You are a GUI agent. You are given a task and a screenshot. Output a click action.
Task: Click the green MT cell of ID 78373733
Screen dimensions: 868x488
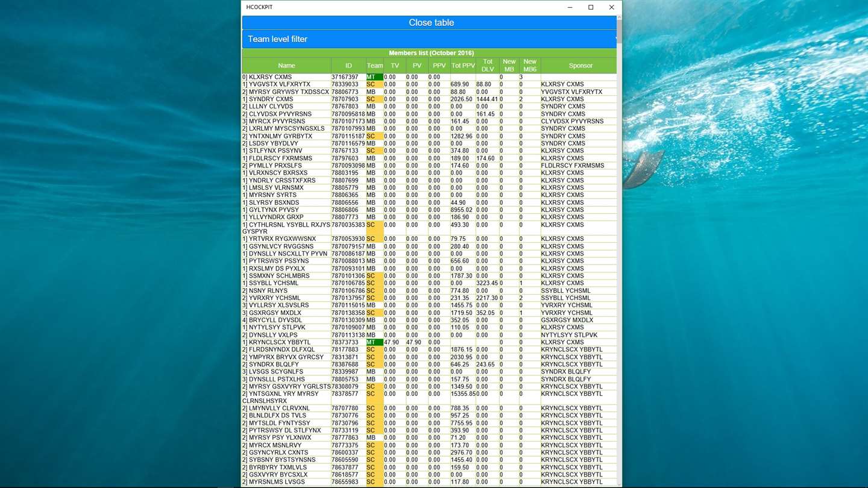coord(375,342)
